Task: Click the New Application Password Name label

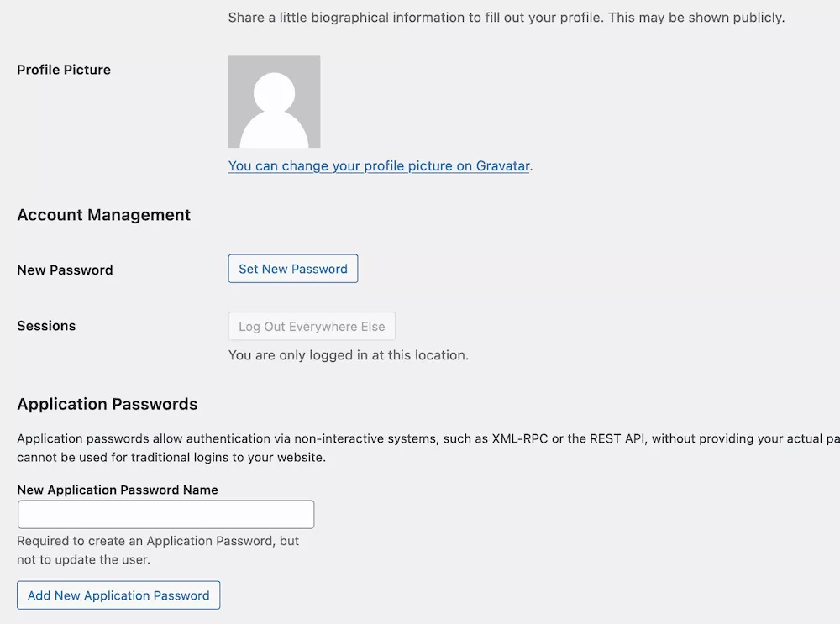Action: pyautogui.click(x=118, y=490)
